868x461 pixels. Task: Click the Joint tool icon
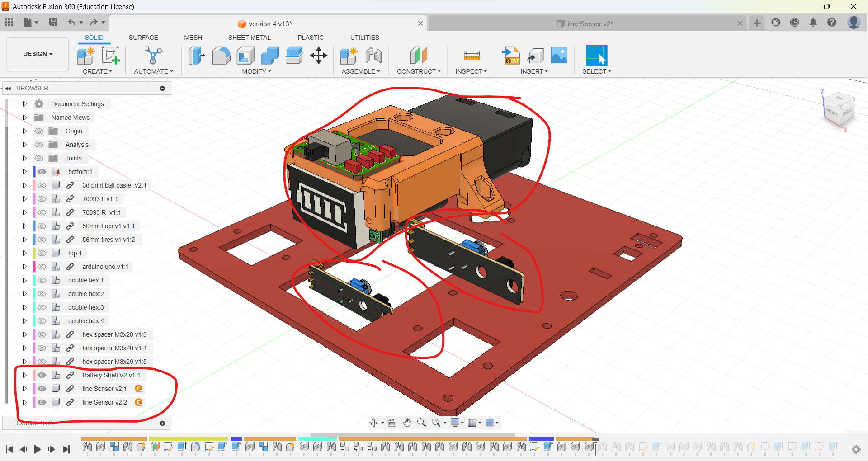tap(373, 56)
